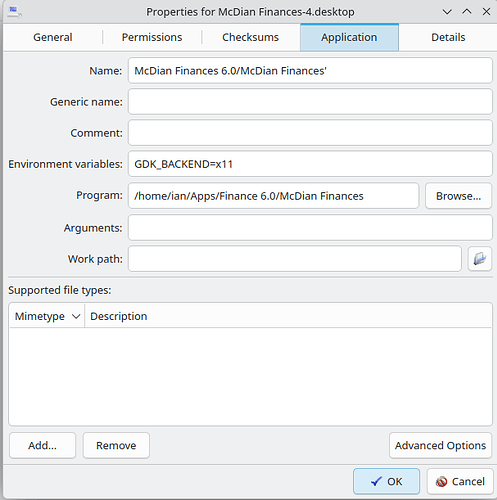
Task: Open the Permissions tab
Action: pyautogui.click(x=152, y=37)
